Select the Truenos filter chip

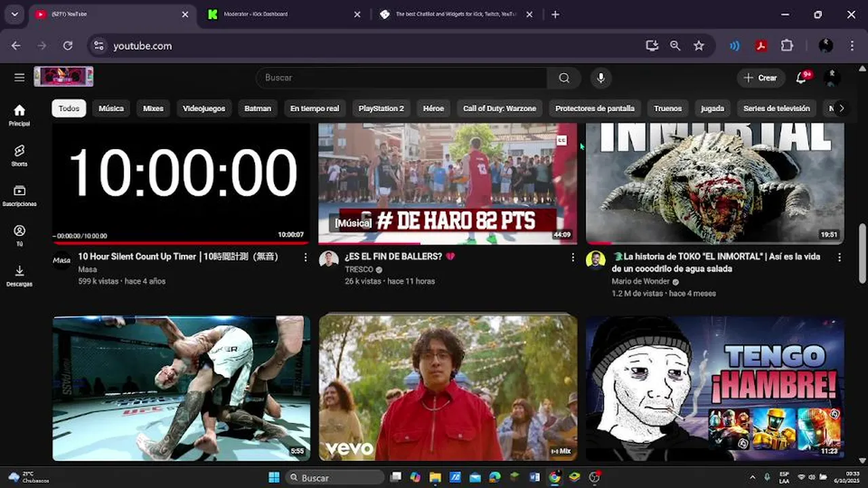pos(668,108)
